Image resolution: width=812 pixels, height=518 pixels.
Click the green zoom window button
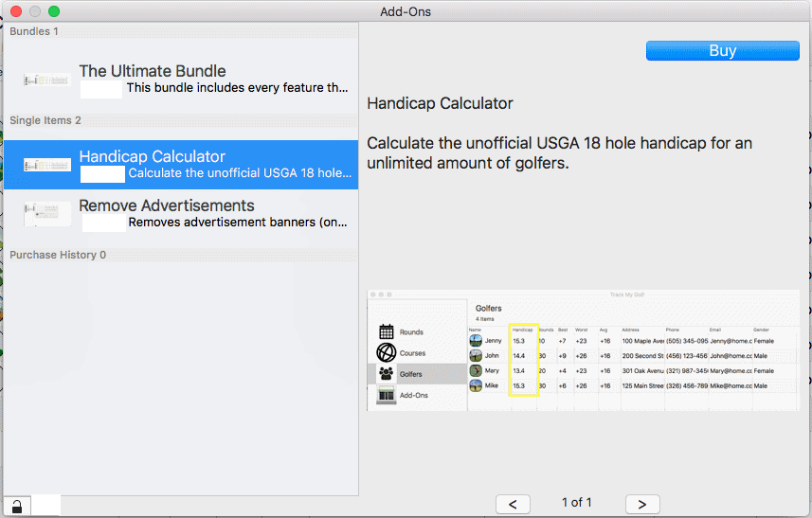[x=54, y=10]
